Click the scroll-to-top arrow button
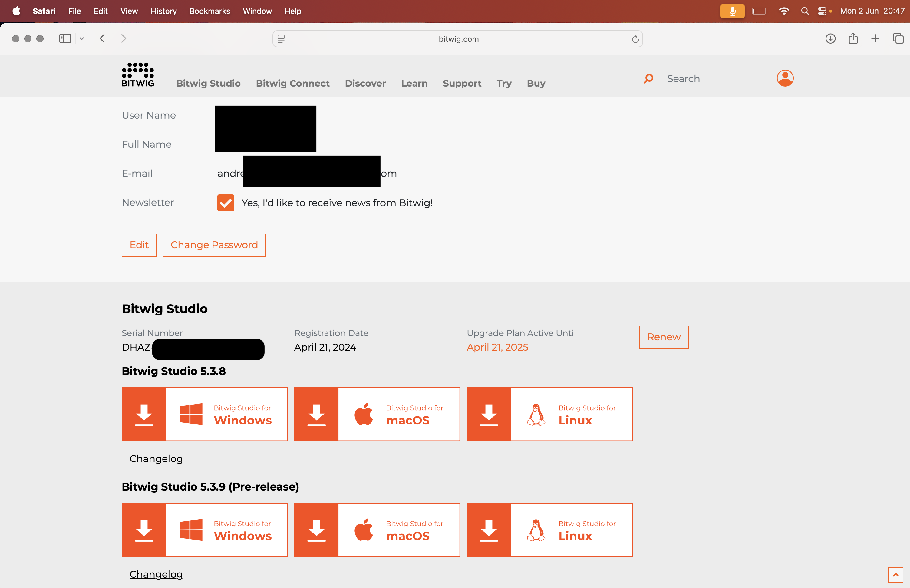 pos(895,575)
